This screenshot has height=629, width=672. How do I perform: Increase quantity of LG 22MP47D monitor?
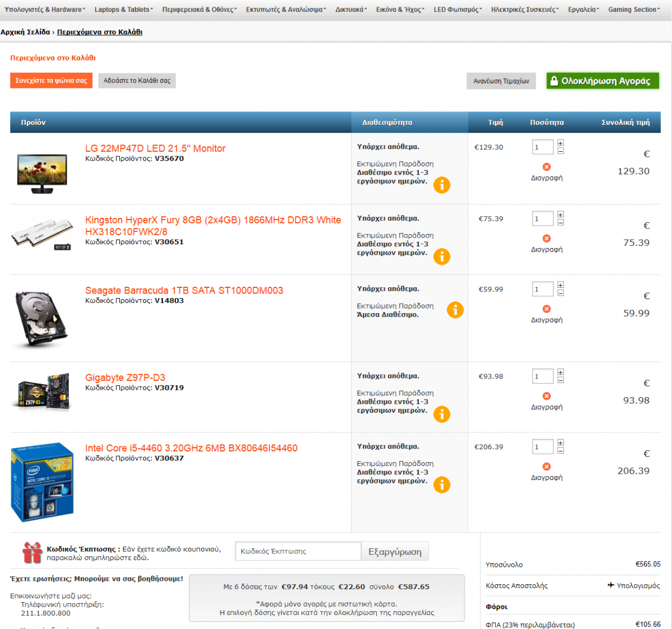[x=561, y=143]
